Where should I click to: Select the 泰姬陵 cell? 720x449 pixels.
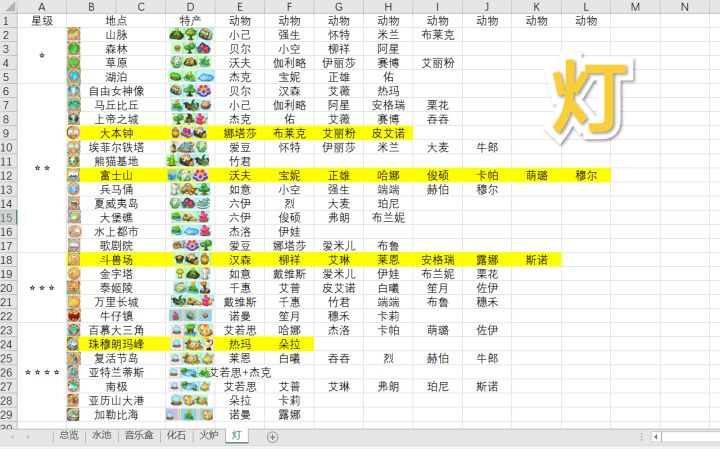click(x=116, y=288)
